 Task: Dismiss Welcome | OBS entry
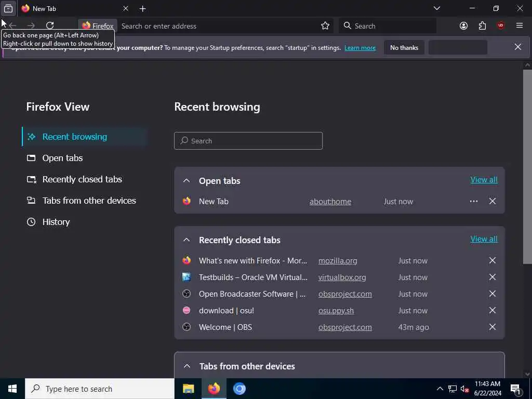pyautogui.click(x=493, y=327)
